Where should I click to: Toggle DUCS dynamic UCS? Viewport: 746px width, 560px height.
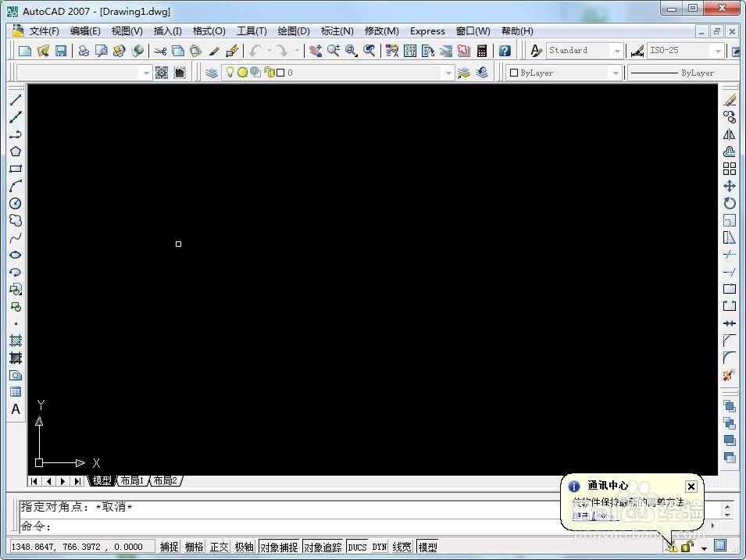click(x=357, y=547)
